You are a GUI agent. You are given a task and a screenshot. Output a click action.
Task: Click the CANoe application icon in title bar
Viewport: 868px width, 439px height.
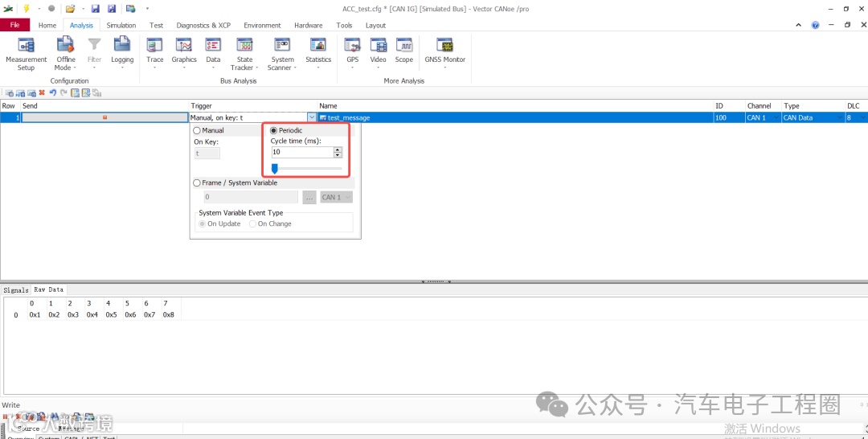[8, 8]
